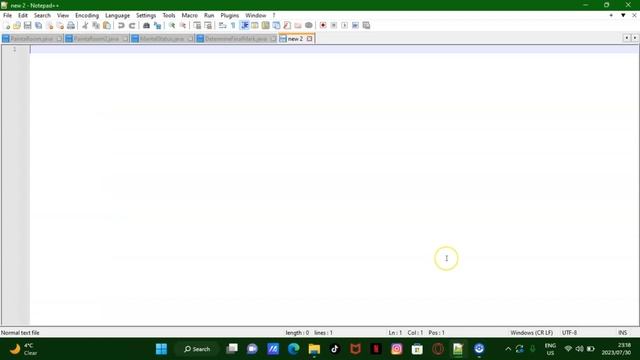
Task: Open the Windows Start menu
Action: (161, 349)
